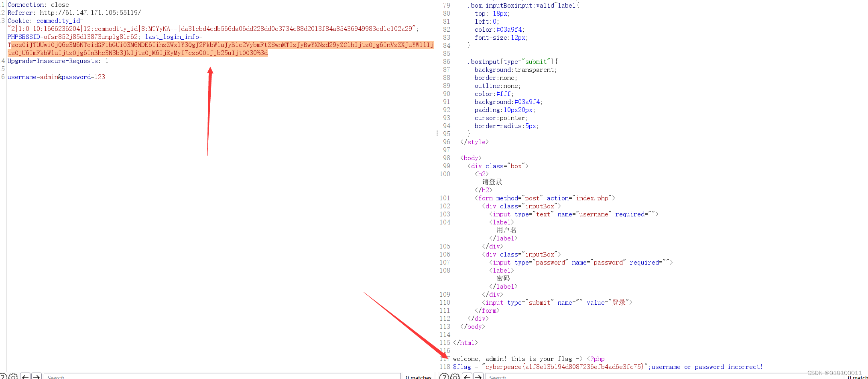
Task: Click the Referer header URL
Action: [x=90, y=13]
